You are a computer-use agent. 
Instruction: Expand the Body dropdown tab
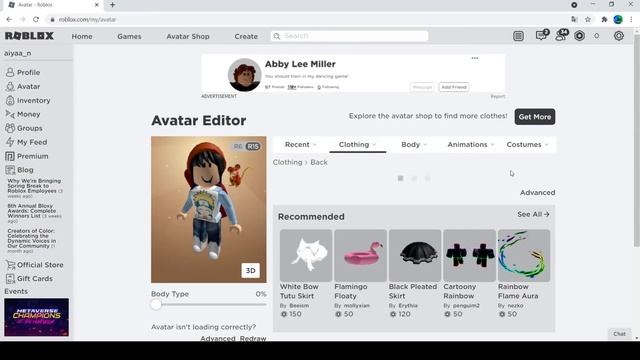click(414, 144)
